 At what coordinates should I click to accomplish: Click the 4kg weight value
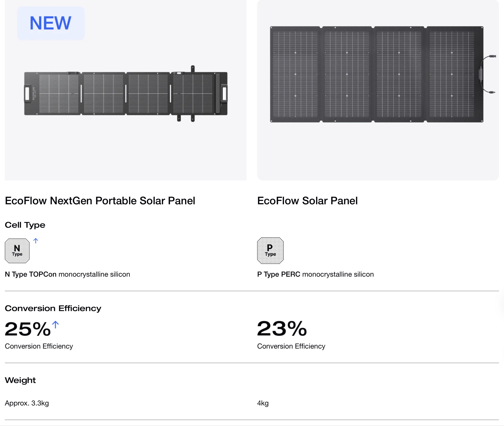[263, 403]
